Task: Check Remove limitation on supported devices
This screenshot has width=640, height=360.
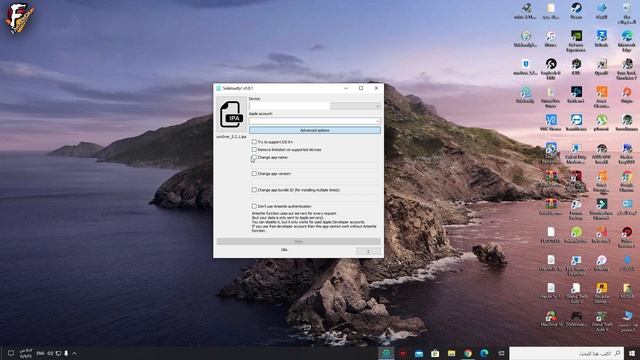Action: [x=254, y=149]
